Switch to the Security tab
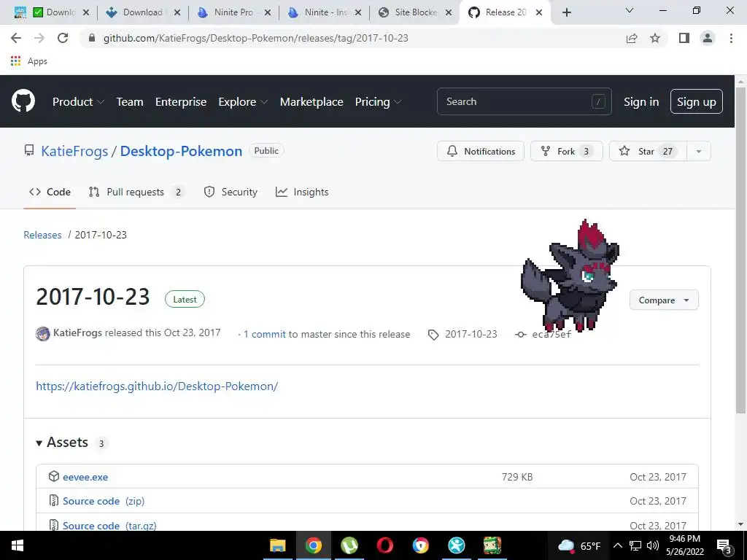Viewport: 747px width, 560px height. click(231, 192)
